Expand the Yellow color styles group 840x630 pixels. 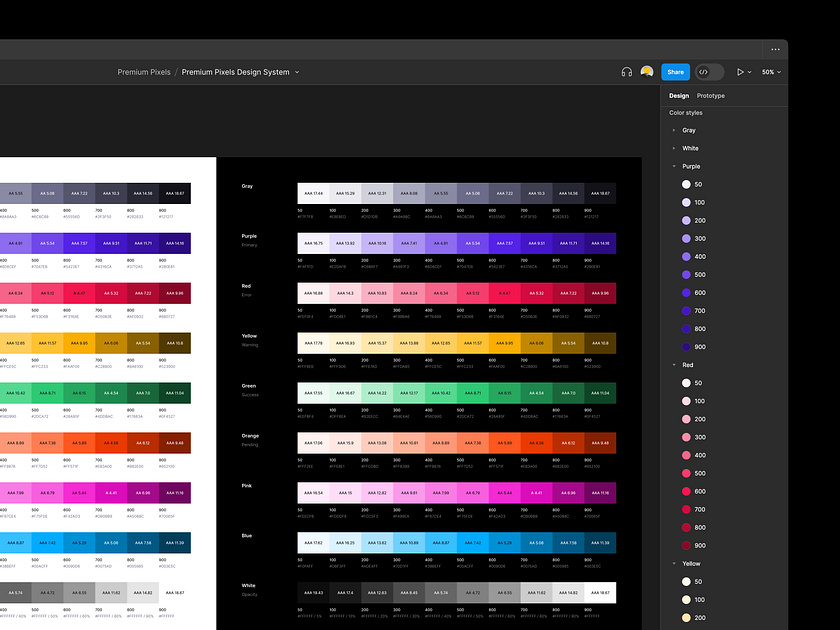point(674,563)
